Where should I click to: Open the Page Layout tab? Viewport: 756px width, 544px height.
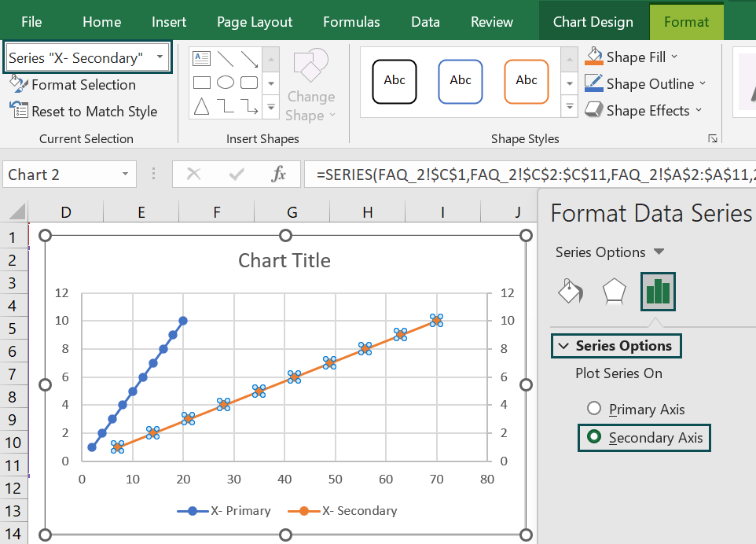pos(255,22)
